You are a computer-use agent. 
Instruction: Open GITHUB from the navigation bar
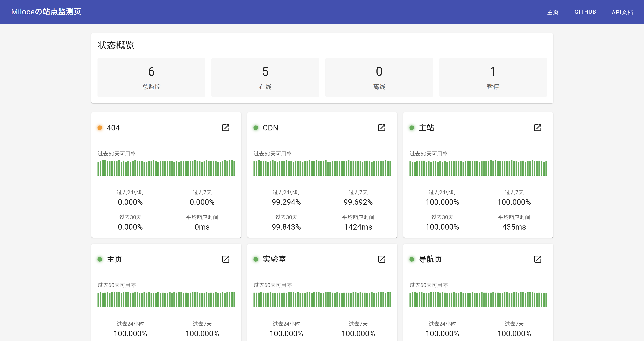tap(585, 12)
